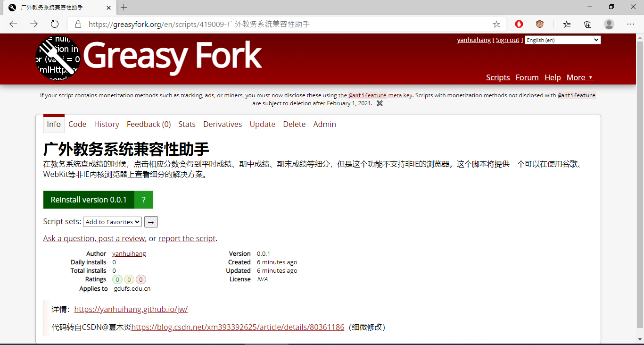The height and width of the screenshot is (345, 644).
Task: Click the red bad ratings count
Action: 141,279
